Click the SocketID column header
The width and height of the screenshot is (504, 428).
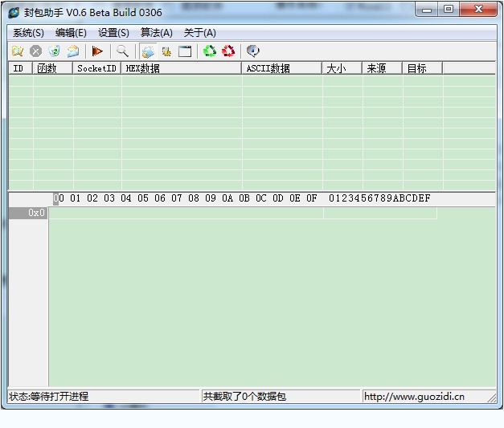[97, 68]
